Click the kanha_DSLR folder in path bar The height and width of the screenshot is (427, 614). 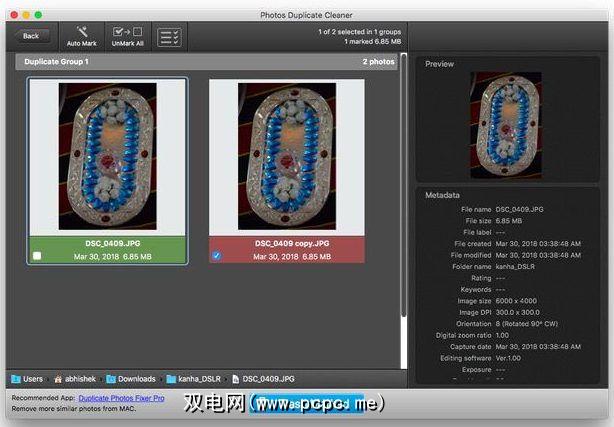pyautogui.click(x=193, y=379)
